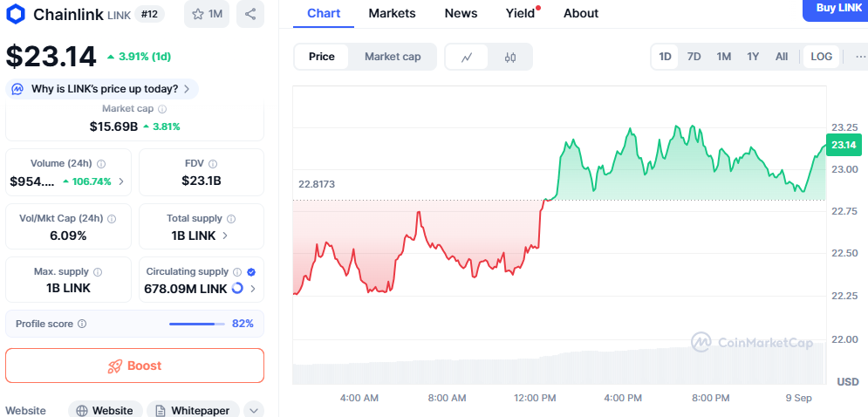This screenshot has height=417, width=868.
Task: Click the Volume (24h) info icon
Action: point(101,164)
